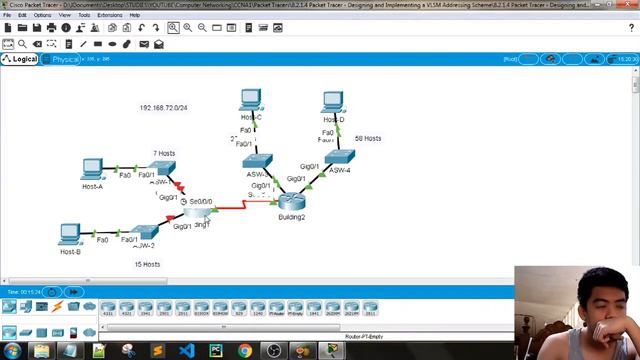The image size is (640, 360).
Task: Add a Simple PDU envelope
Action: tap(144, 44)
